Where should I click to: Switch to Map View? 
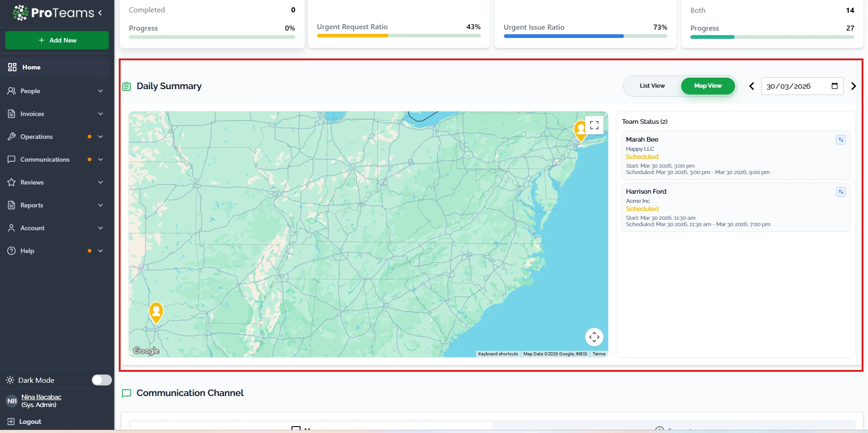(x=708, y=86)
